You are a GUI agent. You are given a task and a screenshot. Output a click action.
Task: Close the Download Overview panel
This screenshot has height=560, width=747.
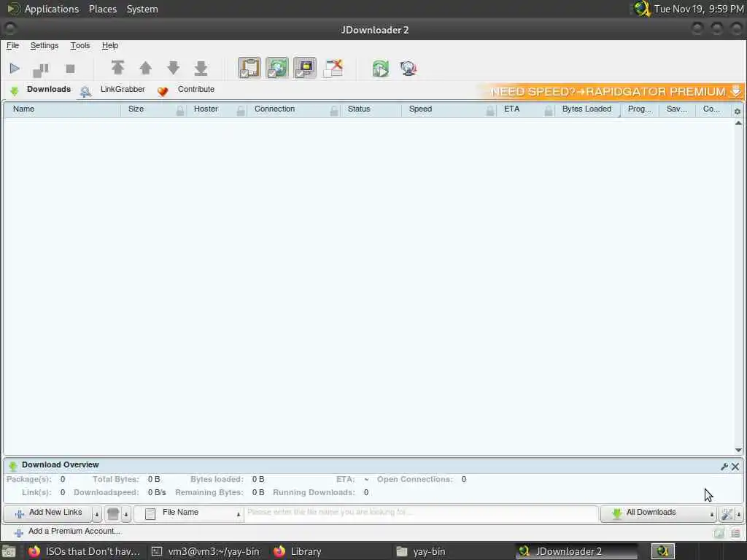(735, 467)
